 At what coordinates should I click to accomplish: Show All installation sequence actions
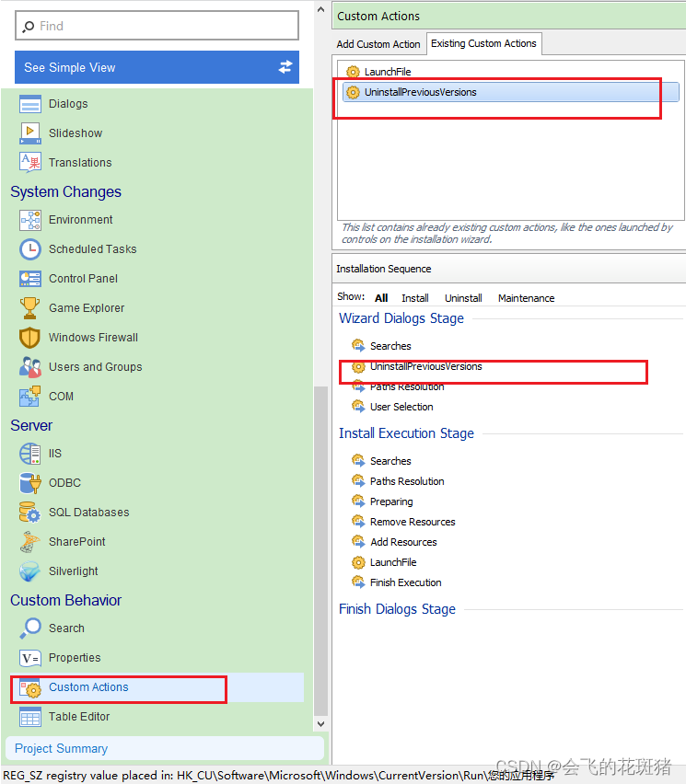tap(381, 298)
